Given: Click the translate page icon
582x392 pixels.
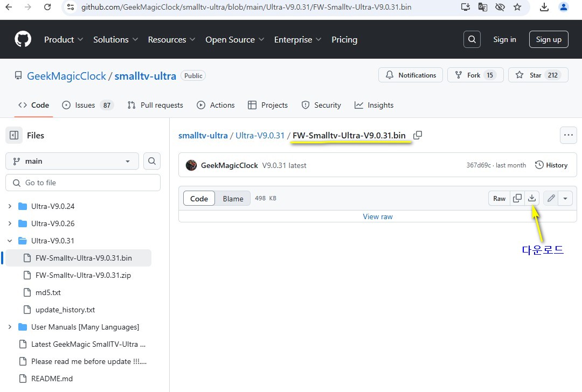Looking at the screenshot, I should tap(482, 6).
